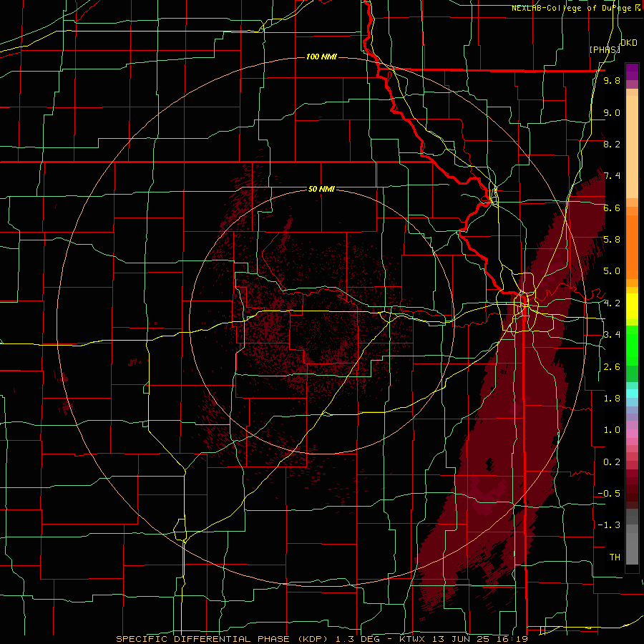Click the "50 NMI" range ring label

tap(321, 189)
